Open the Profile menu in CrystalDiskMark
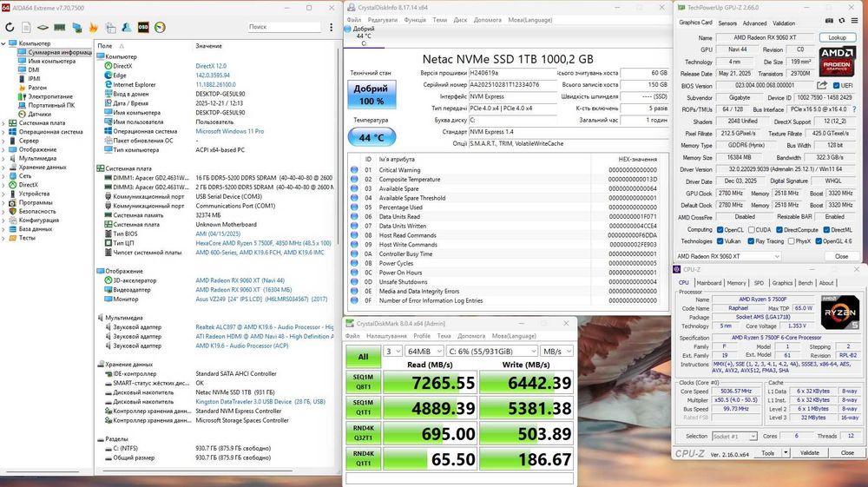The height and width of the screenshot is (487, 868). (x=421, y=336)
